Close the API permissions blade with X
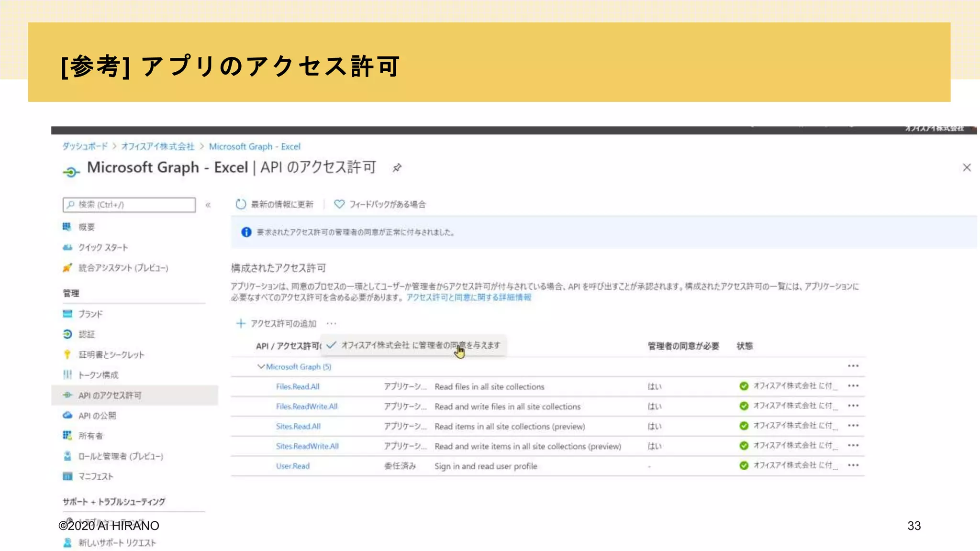Screen dimensions: 980x551 pos(967,167)
